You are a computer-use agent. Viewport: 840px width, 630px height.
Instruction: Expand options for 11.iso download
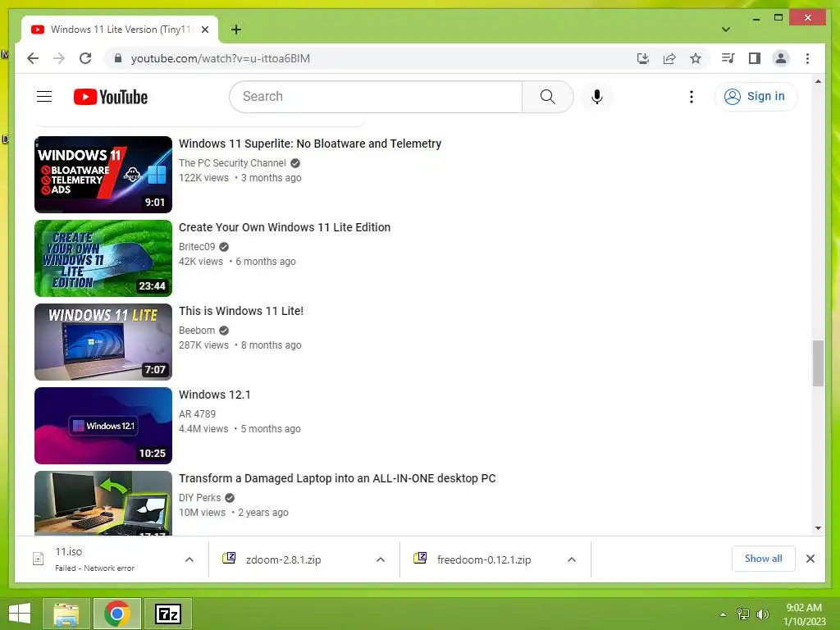(x=189, y=559)
